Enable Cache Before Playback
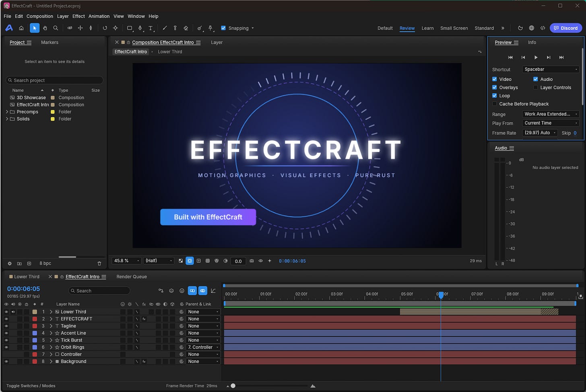 [x=495, y=104]
